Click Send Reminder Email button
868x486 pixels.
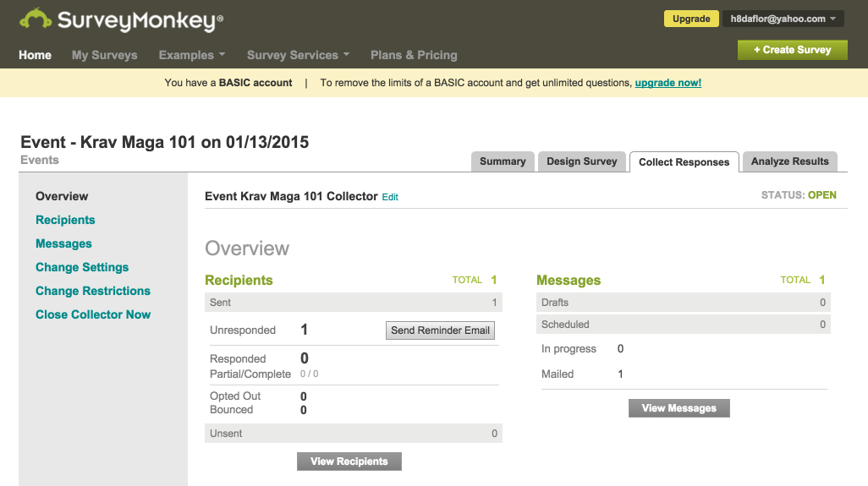[x=440, y=330]
